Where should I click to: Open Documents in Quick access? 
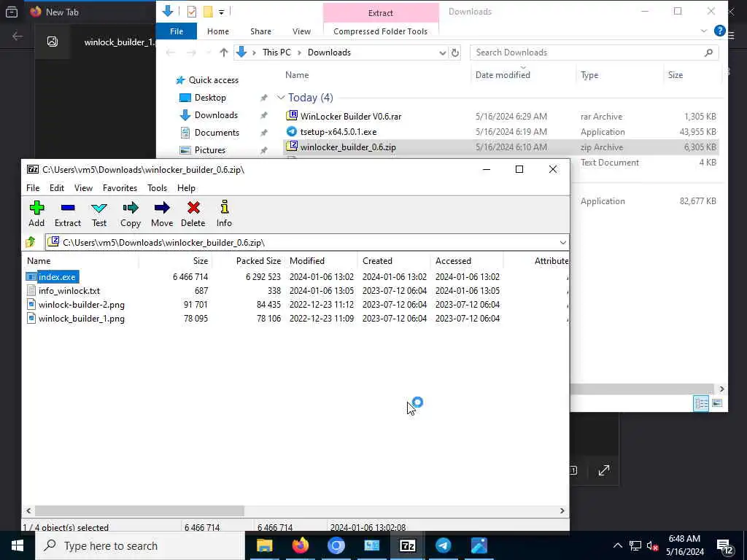tap(217, 133)
